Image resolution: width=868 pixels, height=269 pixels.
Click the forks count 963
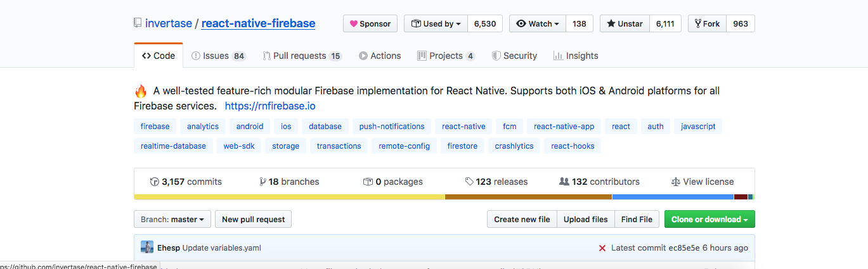coord(741,23)
